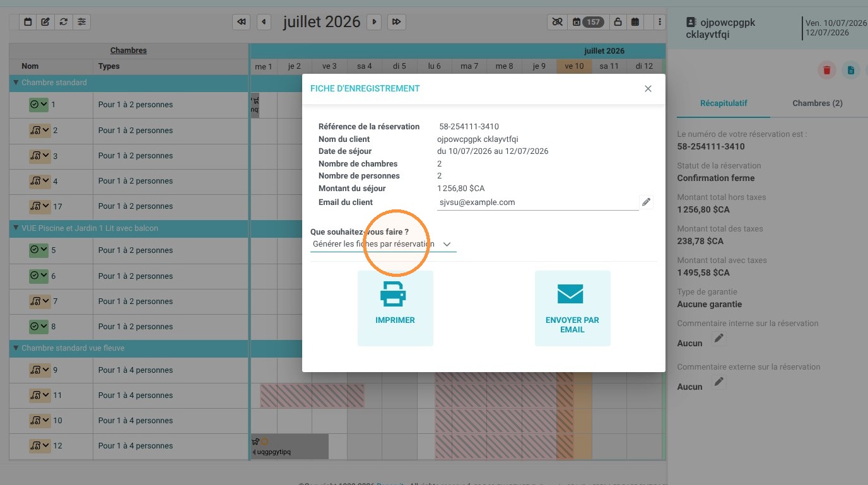Click reservation number 58-254111-3410 in side panel
Viewport: 868px width, 485px height.
[x=711, y=146]
